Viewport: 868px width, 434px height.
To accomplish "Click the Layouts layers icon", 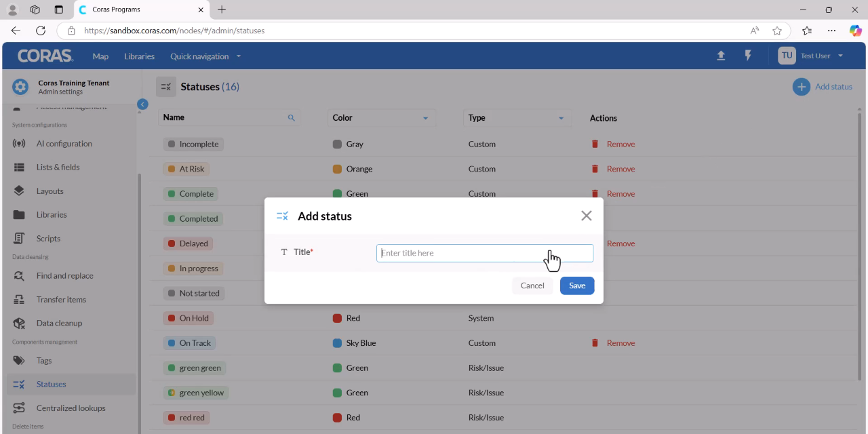I will coord(19,191).
